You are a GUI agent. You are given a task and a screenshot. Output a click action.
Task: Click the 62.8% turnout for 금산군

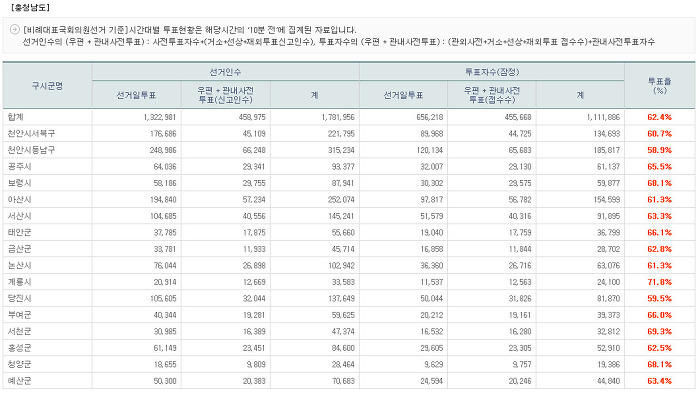pyautogui.click(x=659, y=249)
